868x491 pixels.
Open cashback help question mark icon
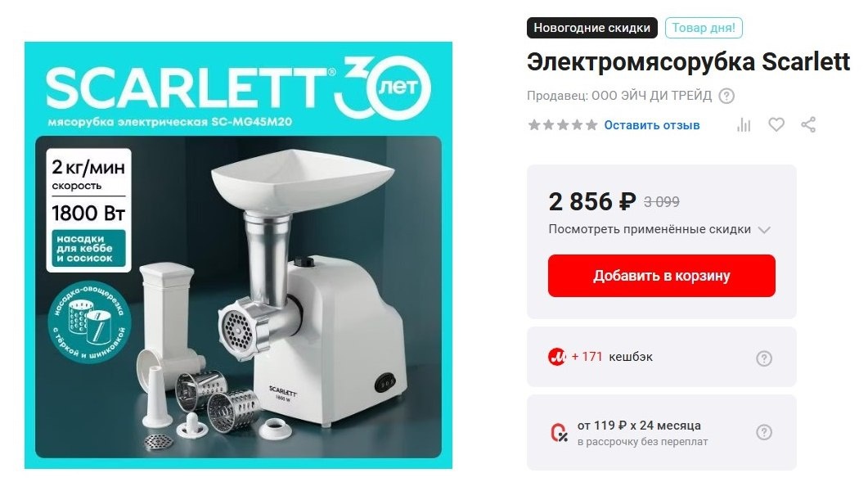[x=764, y=358]
